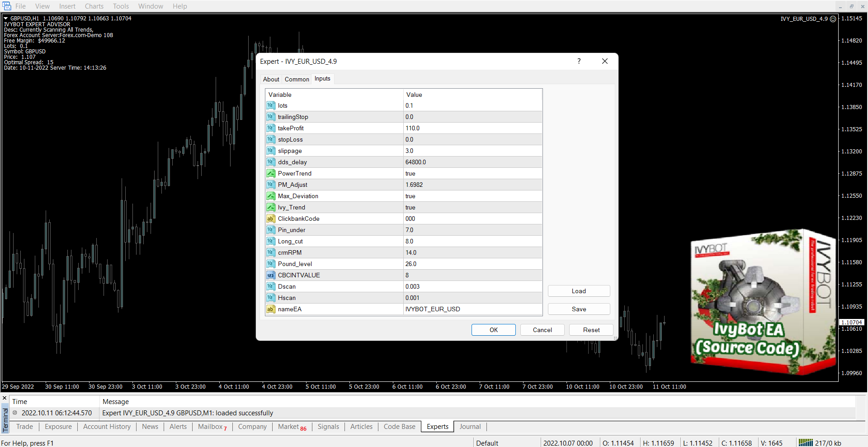Screen dimensions: 868x447
Task: Click the ClickbankCode string type icon
Action: [x=270, y=219]
